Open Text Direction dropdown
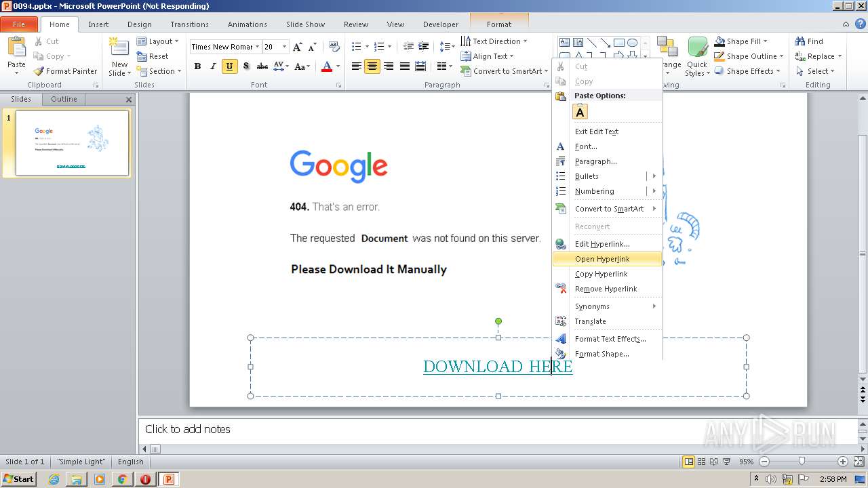Screen dimensions: 868x488 pyautogui.click(x=494, y=41)
